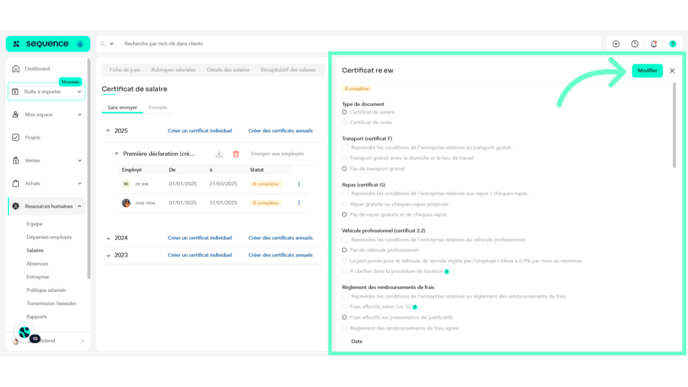Check Reprendre conditions transport gratuit
This screenshot has width=688, height=387.
(x=345, y=148)
